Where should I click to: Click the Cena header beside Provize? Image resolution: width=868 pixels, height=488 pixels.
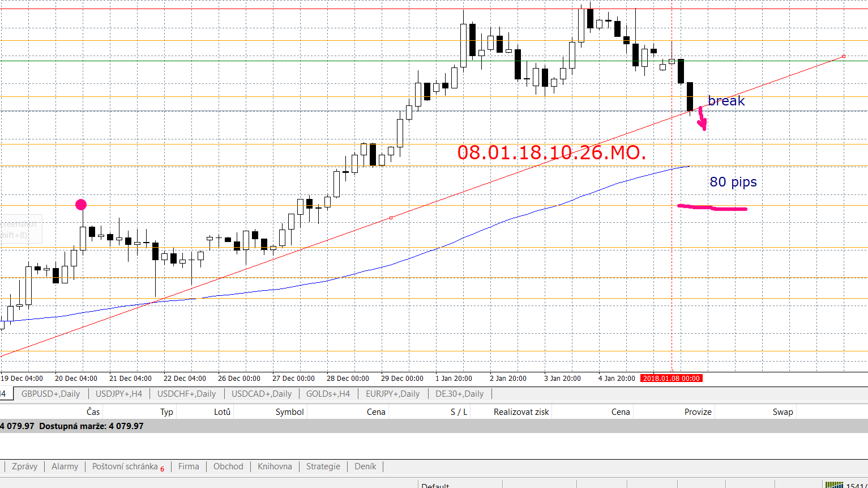point(621,412)
